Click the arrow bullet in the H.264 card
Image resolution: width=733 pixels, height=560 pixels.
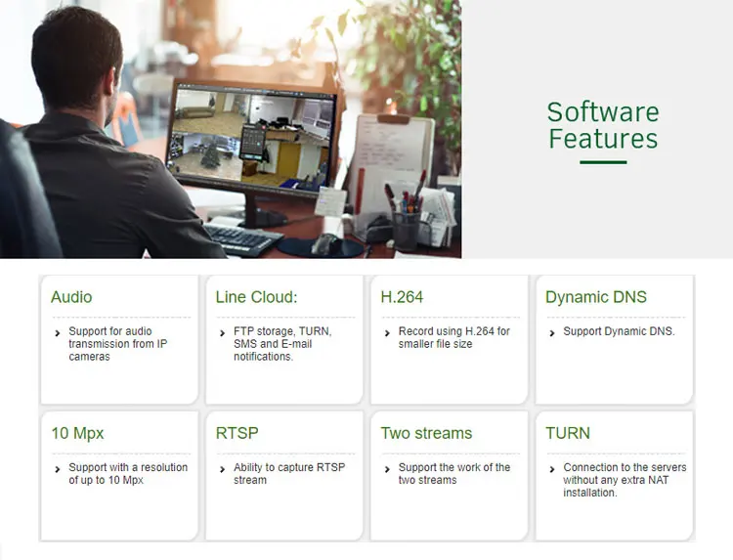pos(388,332)
